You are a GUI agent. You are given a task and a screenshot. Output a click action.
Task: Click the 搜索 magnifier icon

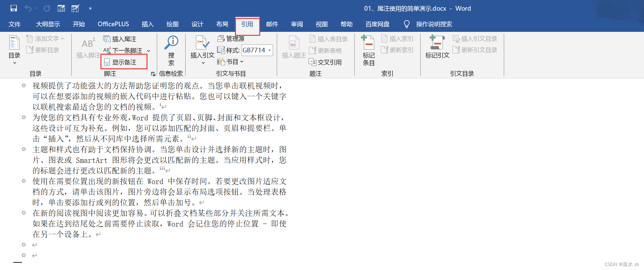[x=172, y=42]
